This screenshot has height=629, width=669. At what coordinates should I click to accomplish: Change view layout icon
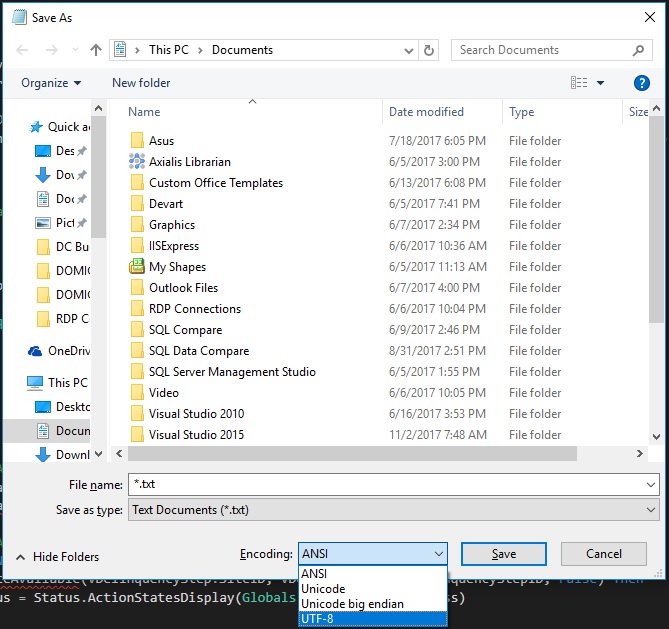point(579,83)
